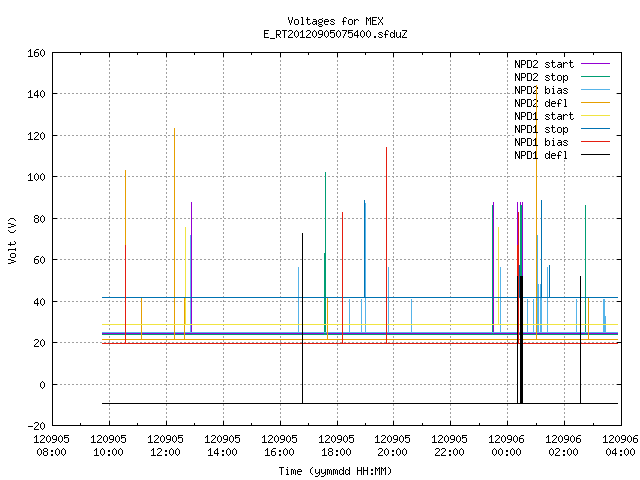Click the '120906 04:00' time tick label
Screen dimensions: 640x480
[x=620, y=446]
